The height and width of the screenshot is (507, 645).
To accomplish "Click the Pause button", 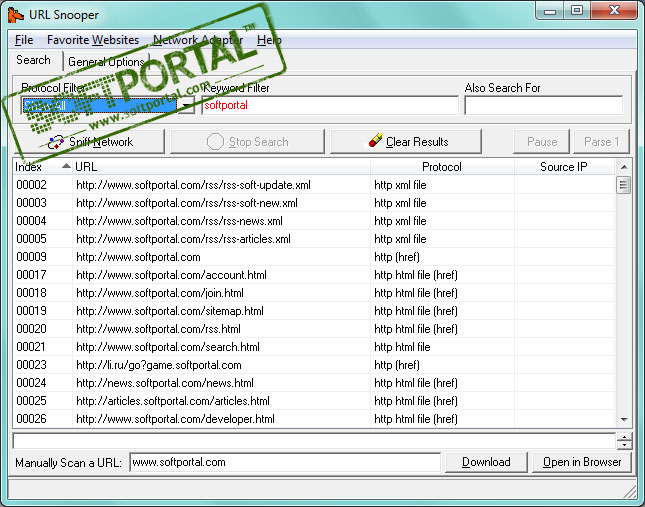I will click(541, 142).
